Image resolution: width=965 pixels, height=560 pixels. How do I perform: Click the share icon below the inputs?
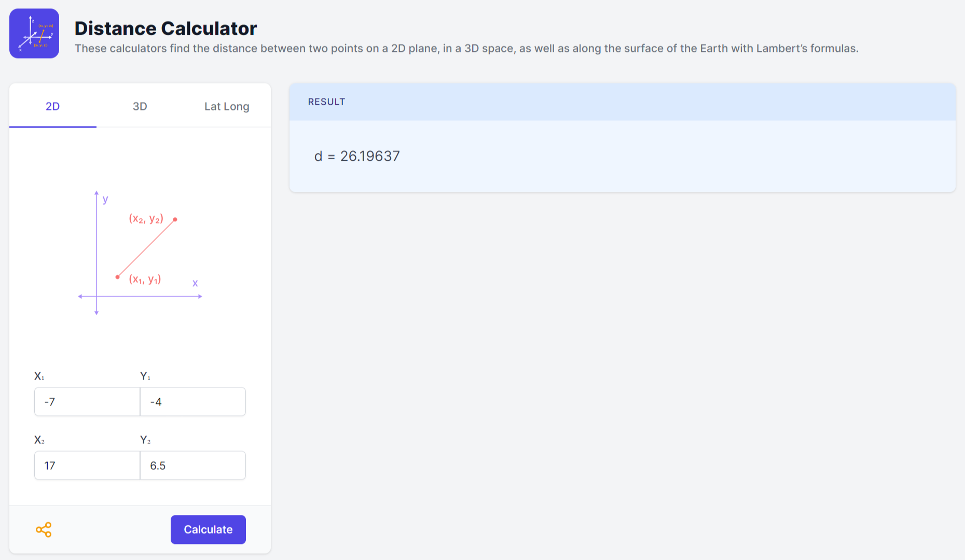[x=44, y=529]
